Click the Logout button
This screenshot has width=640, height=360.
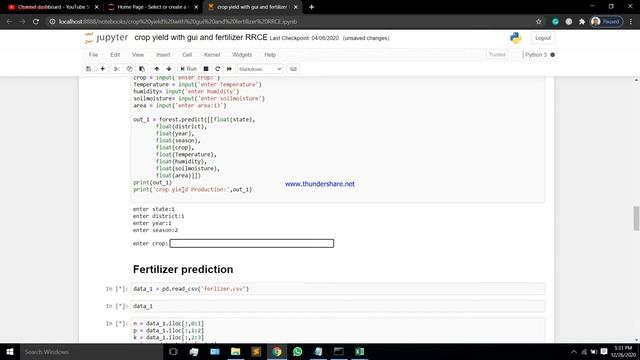pyautogui.click(x=543, y=38)
